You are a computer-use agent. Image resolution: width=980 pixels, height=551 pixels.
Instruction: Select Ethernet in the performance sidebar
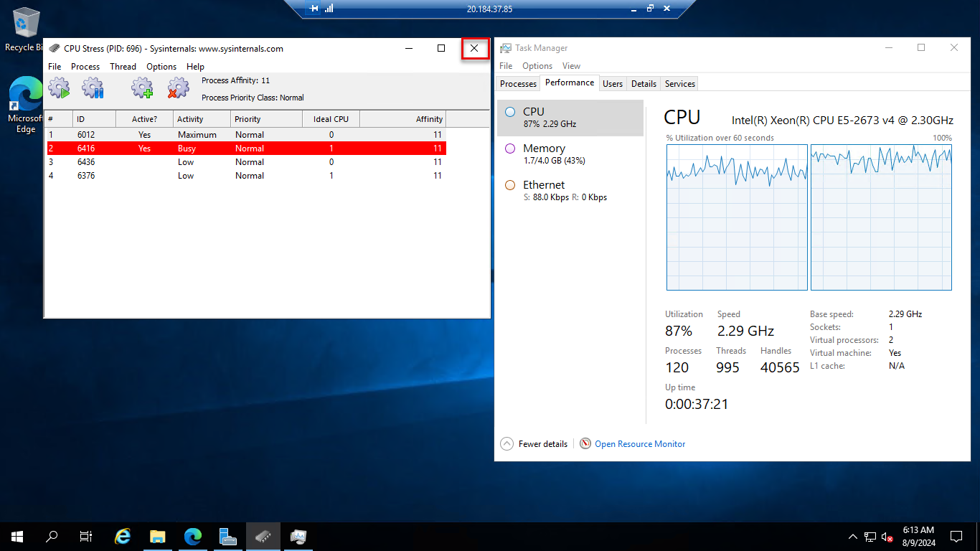[x=570, y=191]
